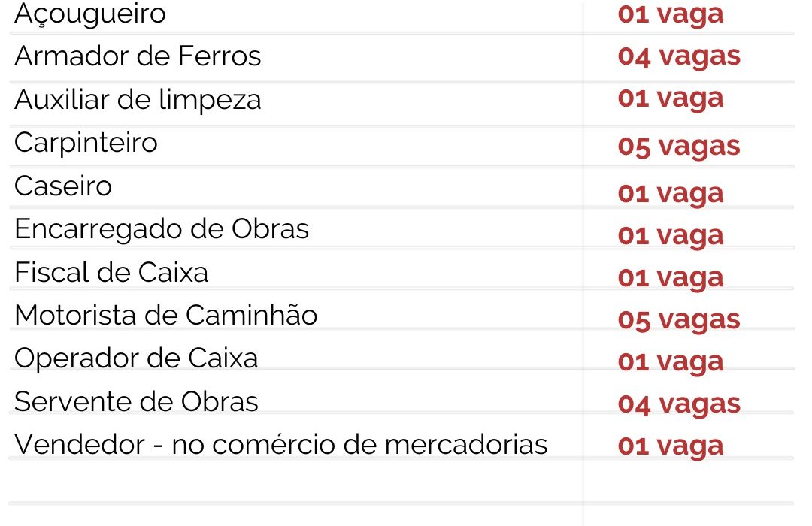Click the 04 vagas count for Servente de Obras
Viewport: 812px width, 526px height.
(x=679, y=404)
